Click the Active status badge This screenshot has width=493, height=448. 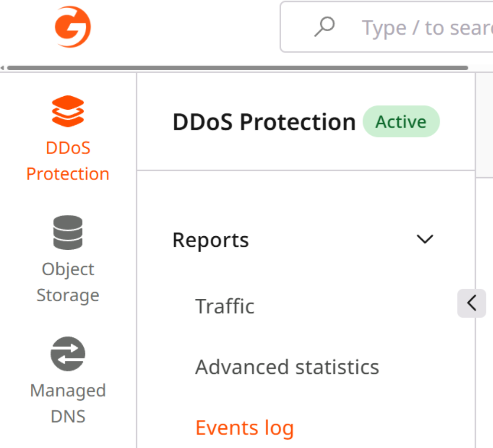tap(401, 121)
